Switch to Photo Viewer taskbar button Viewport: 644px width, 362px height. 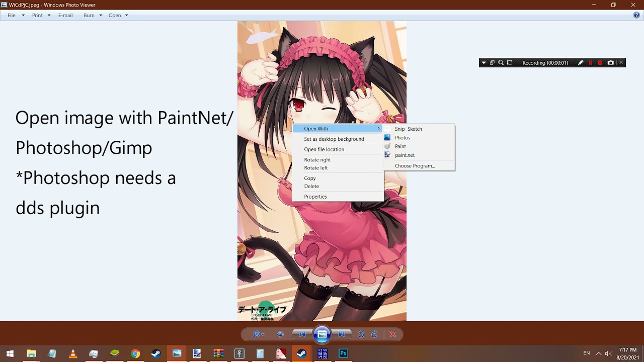177,353
